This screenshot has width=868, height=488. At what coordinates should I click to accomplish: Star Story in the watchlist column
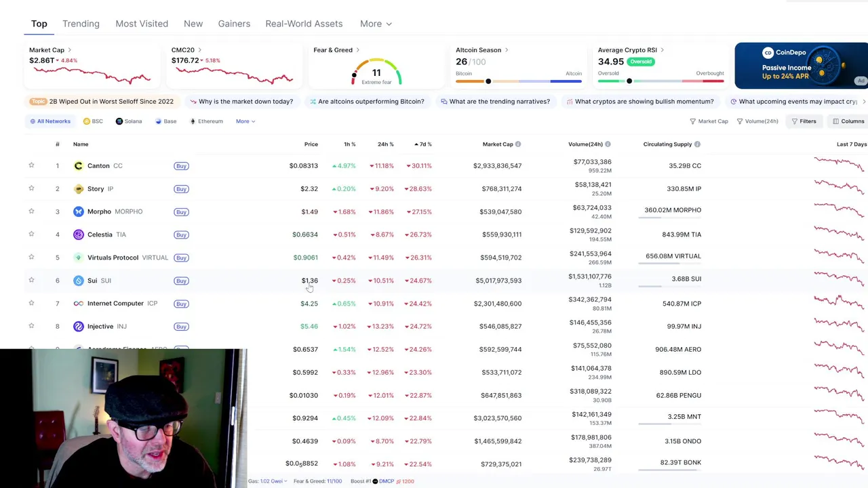[x=31, y=188]
